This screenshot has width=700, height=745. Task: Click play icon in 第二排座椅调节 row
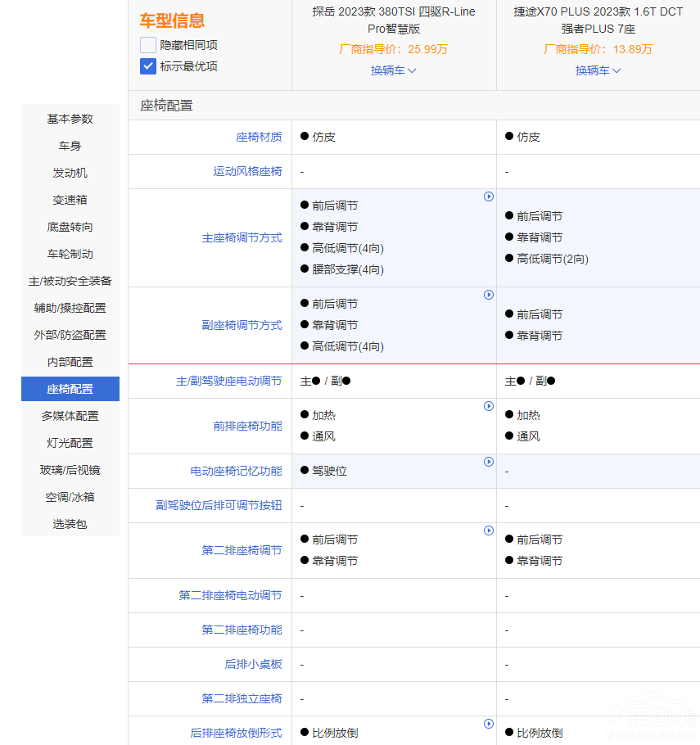coord(489,531)
